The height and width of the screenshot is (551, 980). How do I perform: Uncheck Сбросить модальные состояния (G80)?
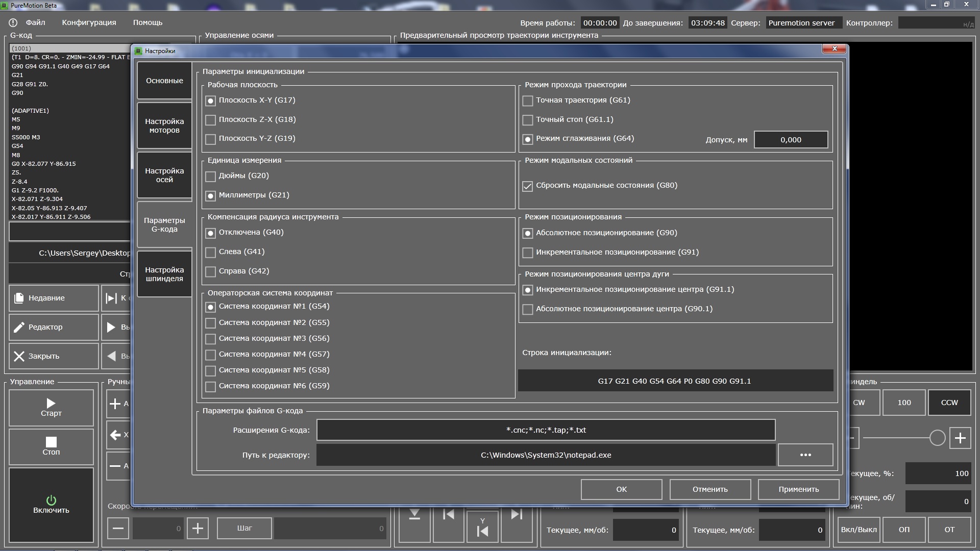tap(528, 186)
